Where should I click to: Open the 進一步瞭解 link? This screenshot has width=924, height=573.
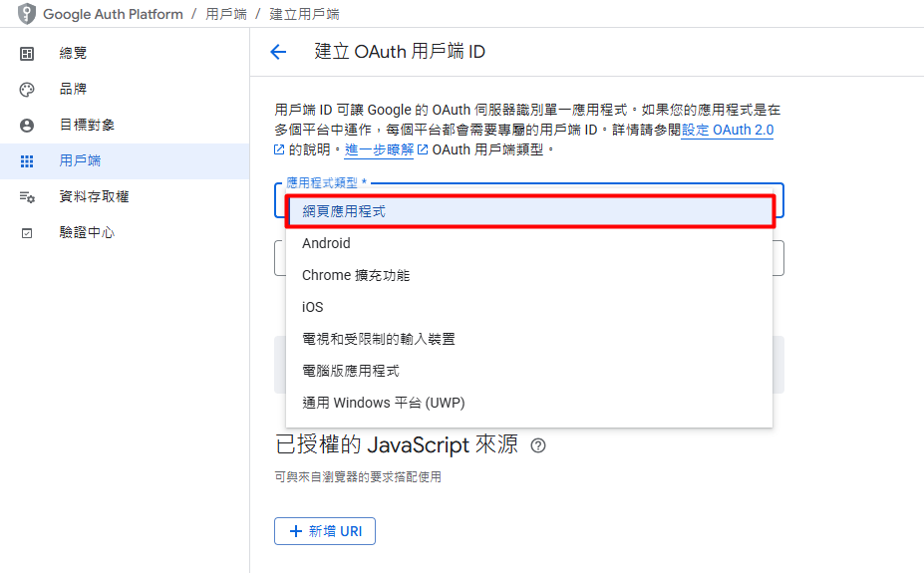[379, 150]
